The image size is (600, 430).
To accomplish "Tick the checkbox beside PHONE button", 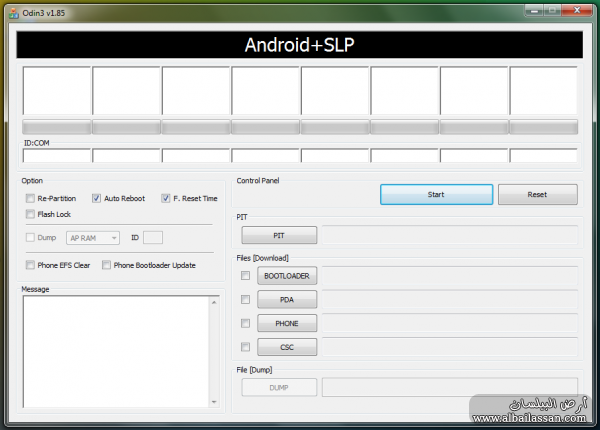I will (245, 323).
